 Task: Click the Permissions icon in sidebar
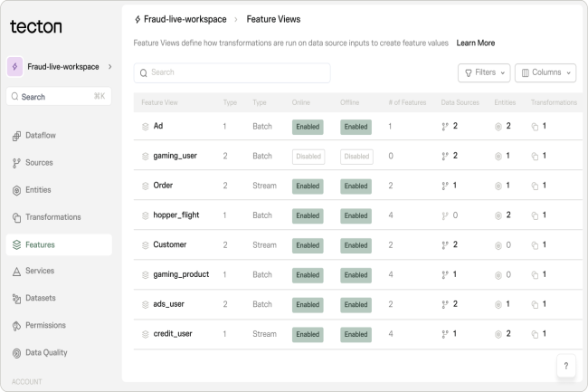(16, 325)
